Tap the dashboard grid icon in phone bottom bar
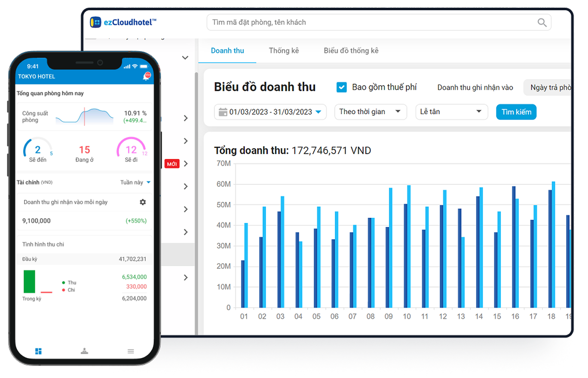588x378 pixels. pyautogui.click(x=38, y=351)
